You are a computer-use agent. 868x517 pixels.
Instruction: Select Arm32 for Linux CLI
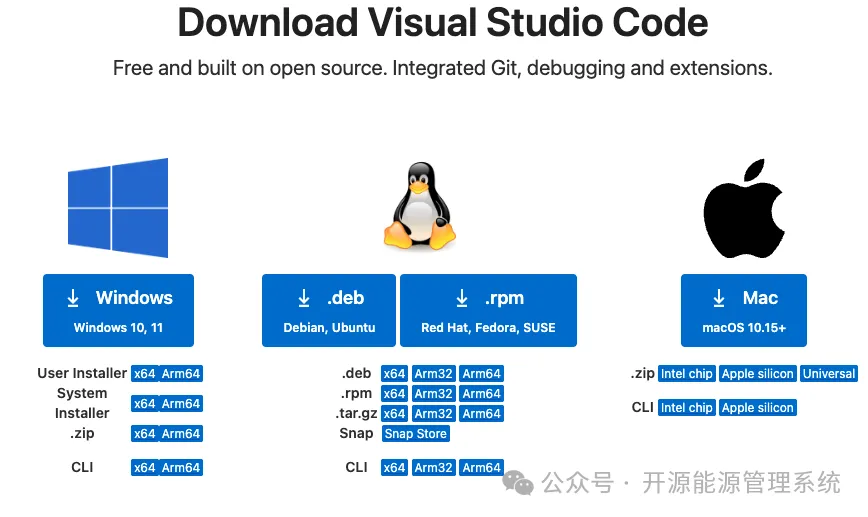pos(433,468)
